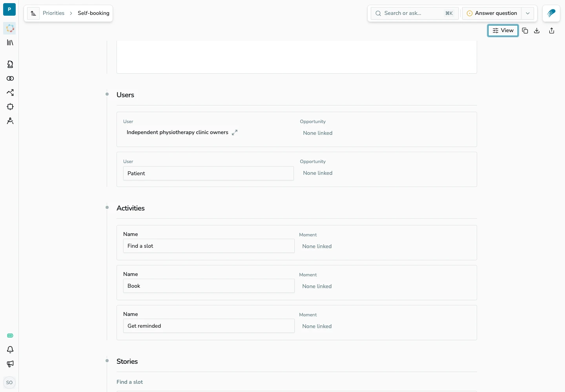
Task: Focus the Search or ask field
Action: point(415,13)
